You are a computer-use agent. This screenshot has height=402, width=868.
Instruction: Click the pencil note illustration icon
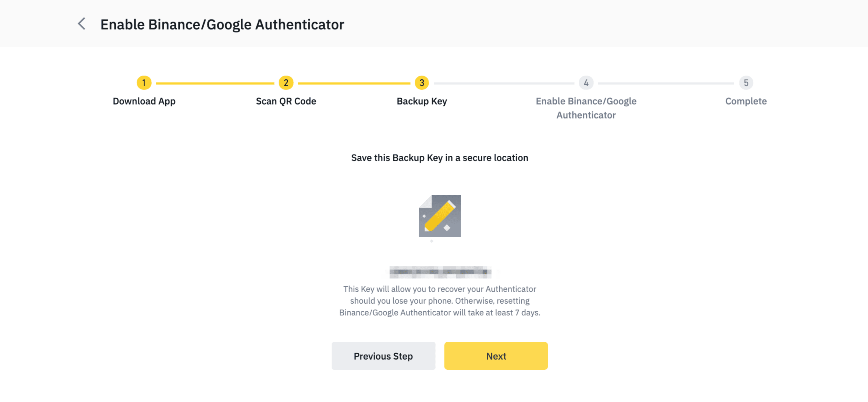coord(440,216)
